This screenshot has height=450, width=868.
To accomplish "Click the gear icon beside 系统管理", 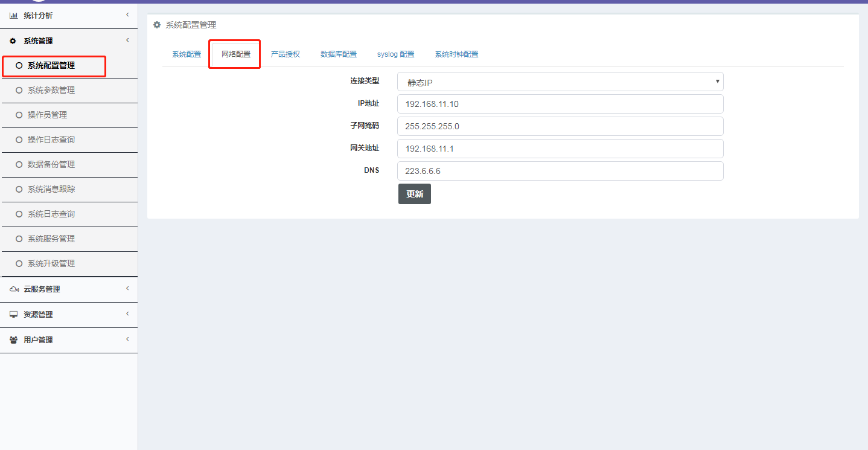I will click(13, 41).
